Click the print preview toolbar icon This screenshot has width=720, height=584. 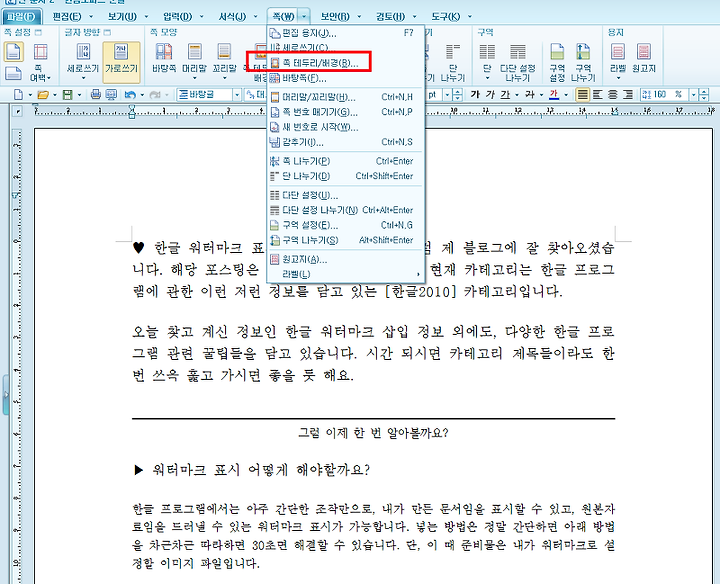tap(111, 95)
